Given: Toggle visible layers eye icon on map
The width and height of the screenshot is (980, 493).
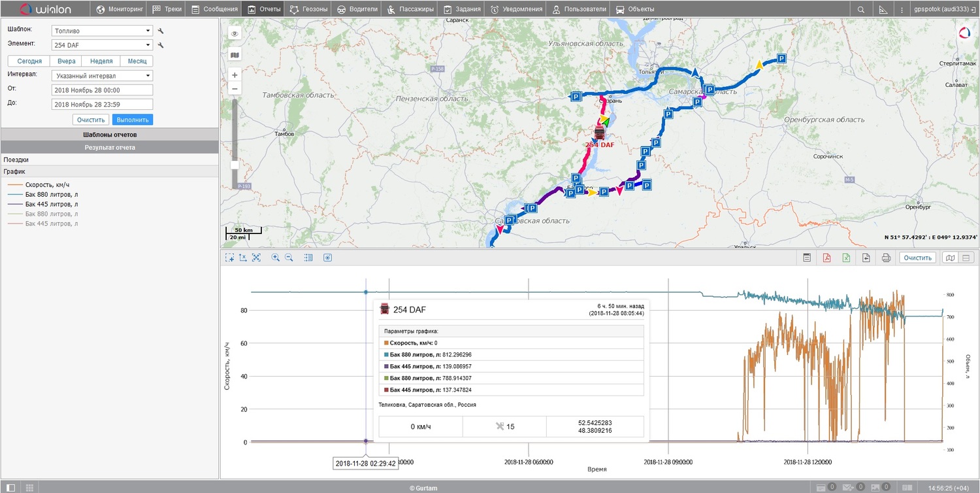Looking at the screenshot, I should (235, 33).
